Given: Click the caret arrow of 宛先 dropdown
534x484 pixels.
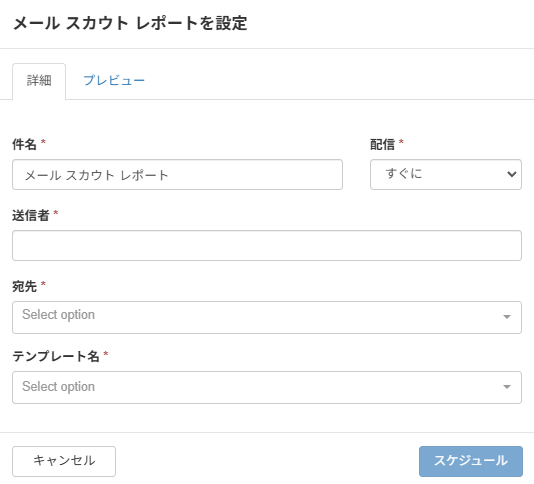Looking at the screenshot, I should coord(507,317).
